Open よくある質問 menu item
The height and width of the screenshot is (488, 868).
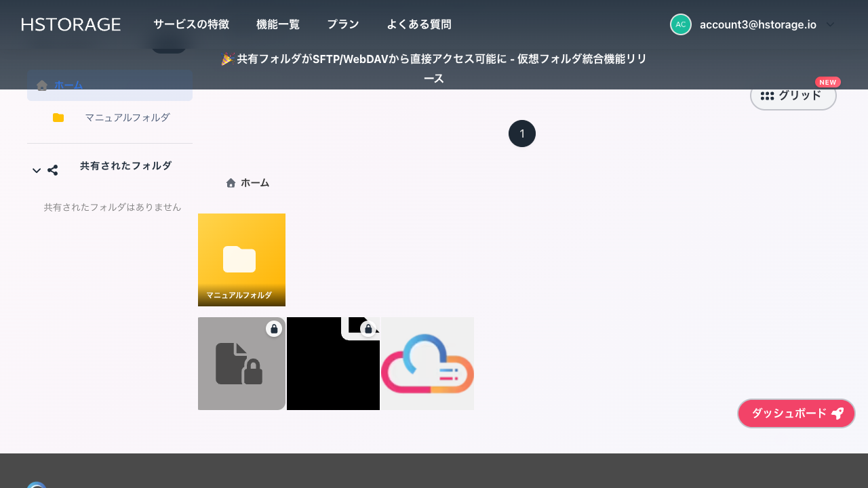coord(419,24)
